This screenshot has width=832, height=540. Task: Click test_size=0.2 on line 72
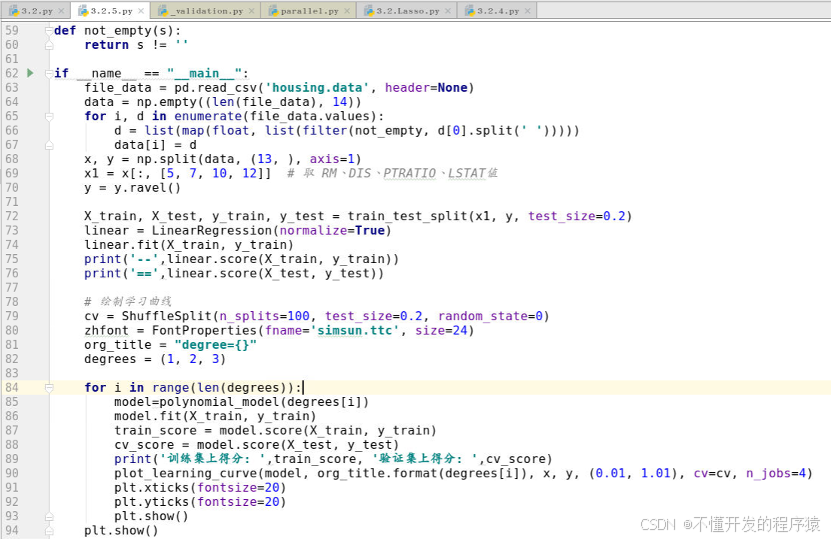point(577,216)
